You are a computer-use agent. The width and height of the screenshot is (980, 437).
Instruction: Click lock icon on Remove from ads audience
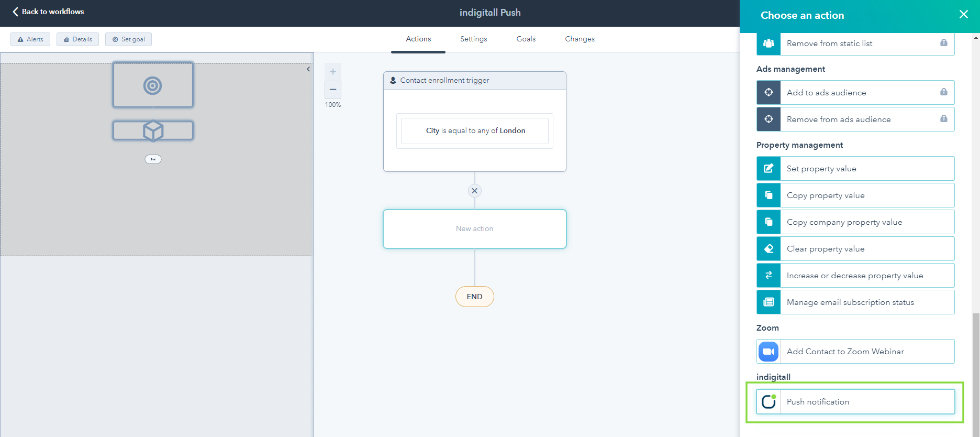coord(943,119)
